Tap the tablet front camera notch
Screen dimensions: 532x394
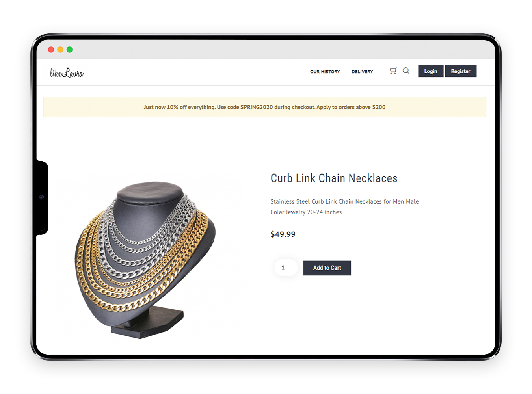[42, 197]
